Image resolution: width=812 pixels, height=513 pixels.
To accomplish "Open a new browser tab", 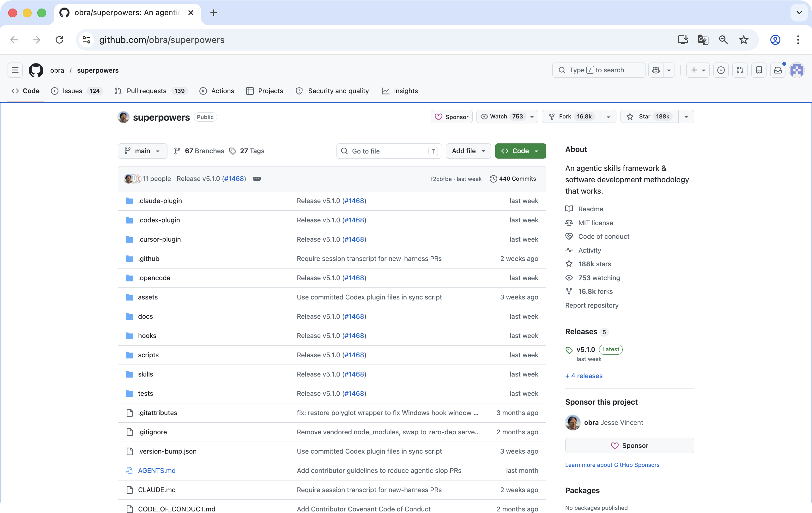I will coord(213,13).
